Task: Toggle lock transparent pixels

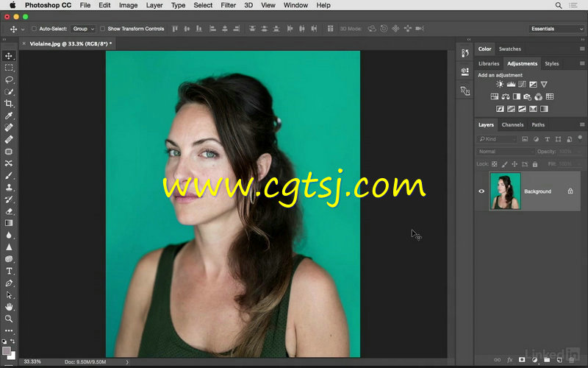Action: click(494, 164)
